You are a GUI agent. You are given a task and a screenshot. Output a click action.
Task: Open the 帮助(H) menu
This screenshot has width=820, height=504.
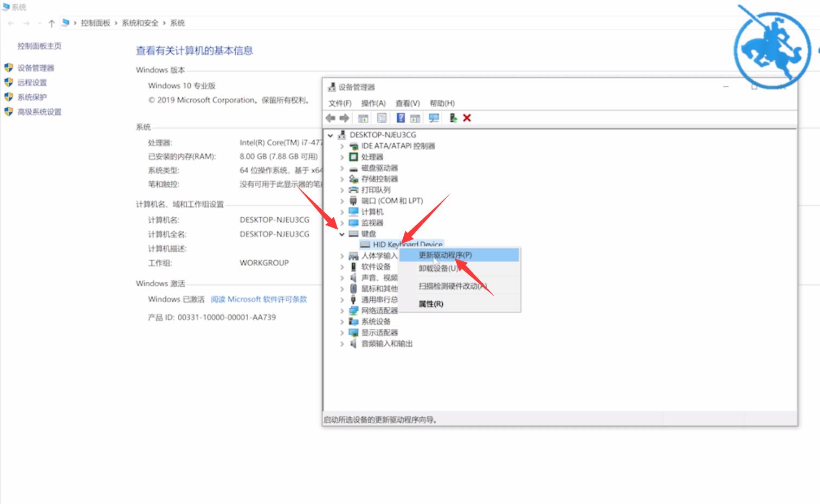pyautogui.click(x=442, y=104)
